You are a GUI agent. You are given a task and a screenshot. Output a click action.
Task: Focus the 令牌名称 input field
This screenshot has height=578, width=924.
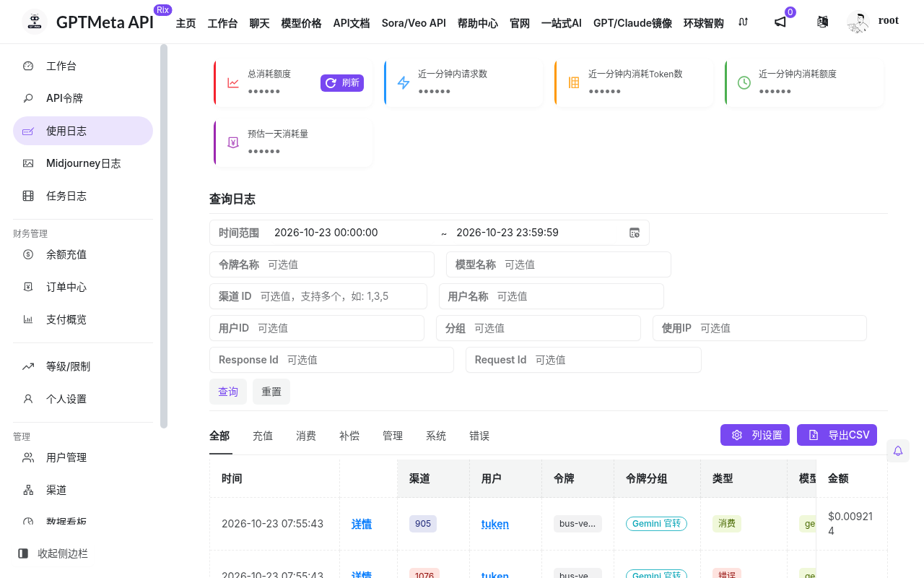(x=322, y=264)
